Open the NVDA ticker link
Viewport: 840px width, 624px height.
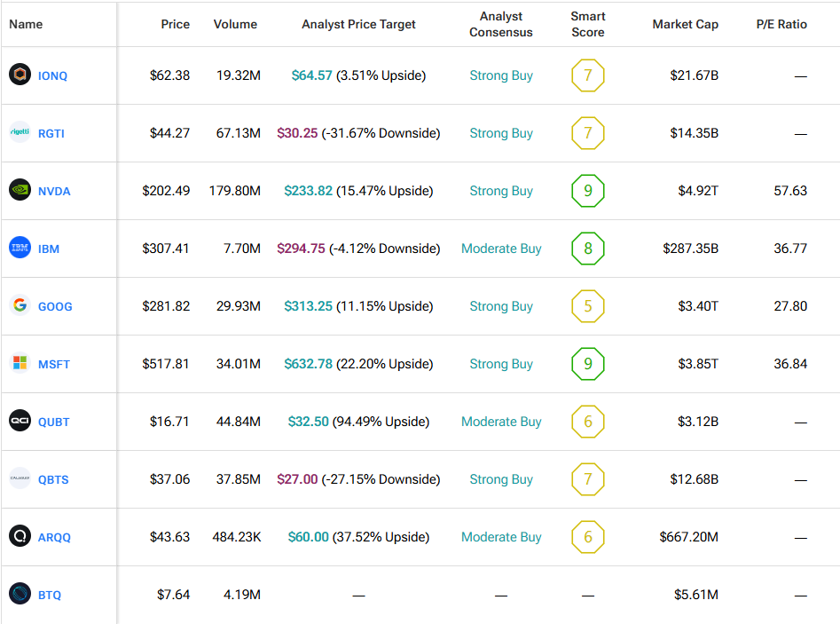(54, 191)
